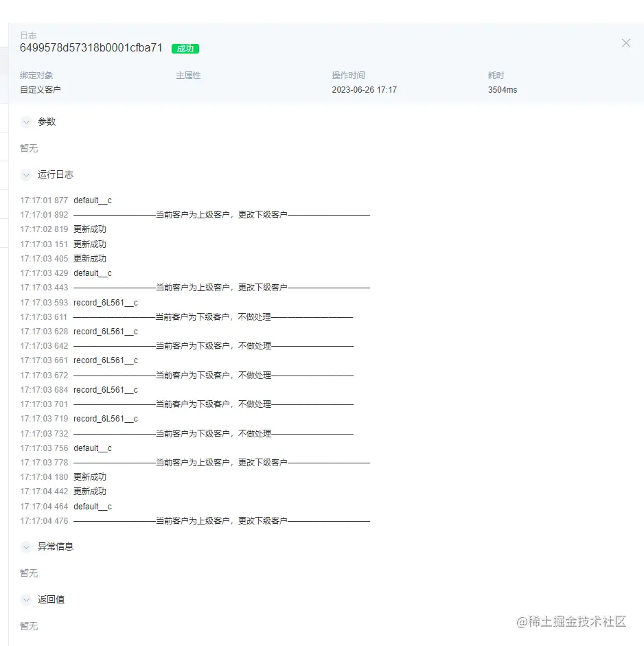Select log line at 17:17:03 732

[187, 433]
